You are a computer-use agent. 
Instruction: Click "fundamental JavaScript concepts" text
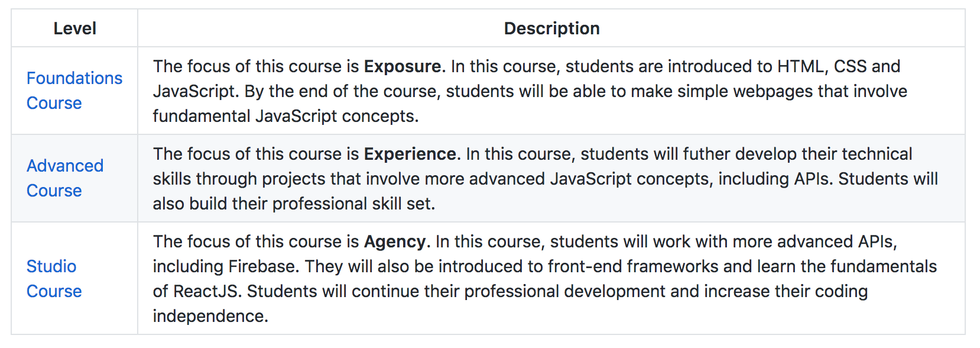285,116
